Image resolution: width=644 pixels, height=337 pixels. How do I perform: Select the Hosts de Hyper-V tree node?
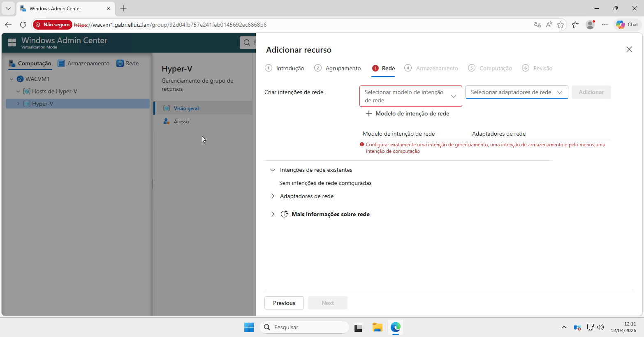(54, 91)
